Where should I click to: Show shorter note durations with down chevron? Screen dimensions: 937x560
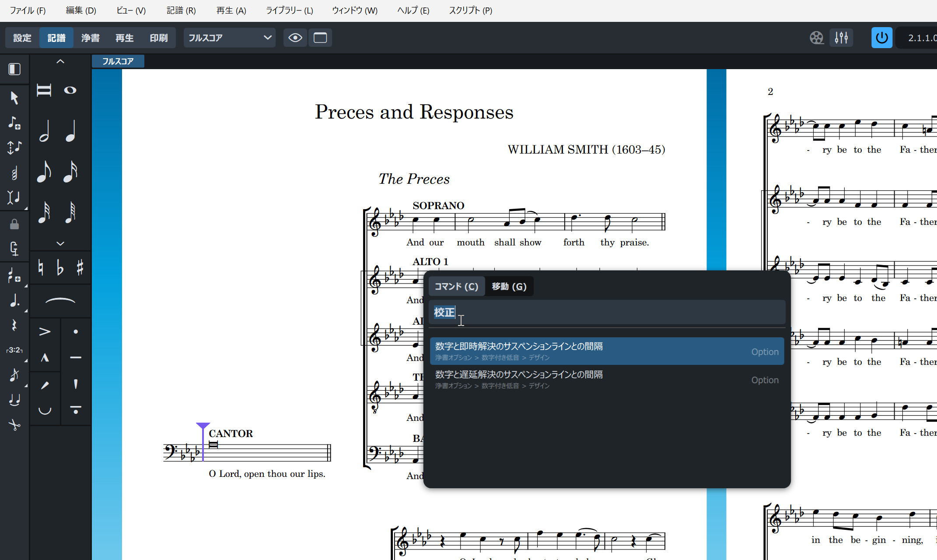click(60, 243)
